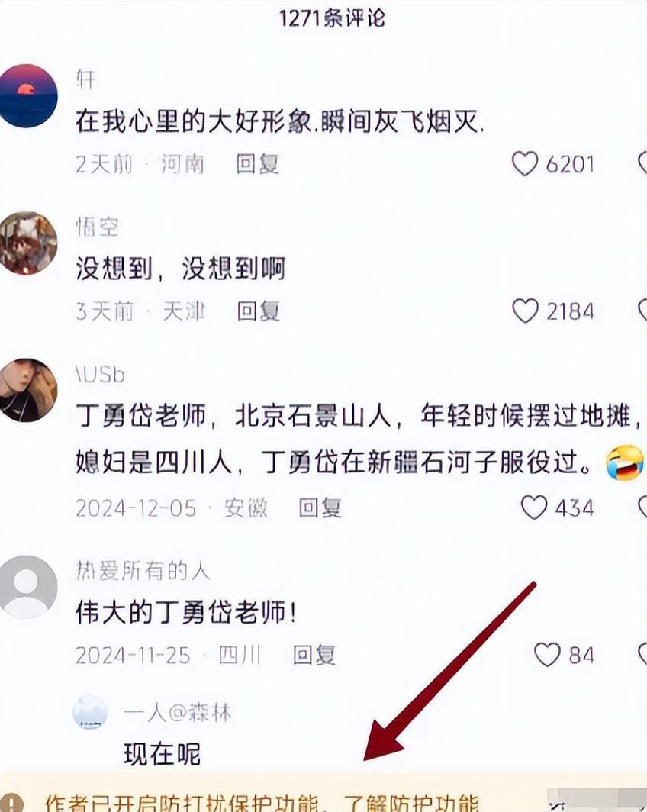Image resolution: width=647 pixels, height=812 pixels.
Task: Reply to the 2024-11-25 四川 comment
Action: (314, 655)
